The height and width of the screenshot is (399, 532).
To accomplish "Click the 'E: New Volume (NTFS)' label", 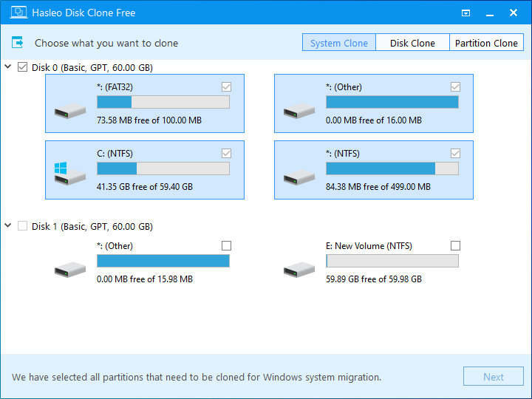I will coord(369,246).
